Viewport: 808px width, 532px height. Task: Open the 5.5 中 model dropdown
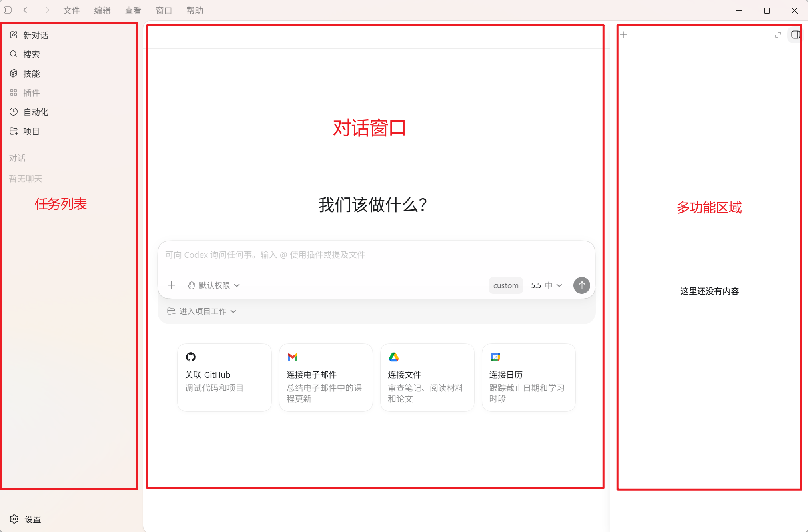coord(547,285)
